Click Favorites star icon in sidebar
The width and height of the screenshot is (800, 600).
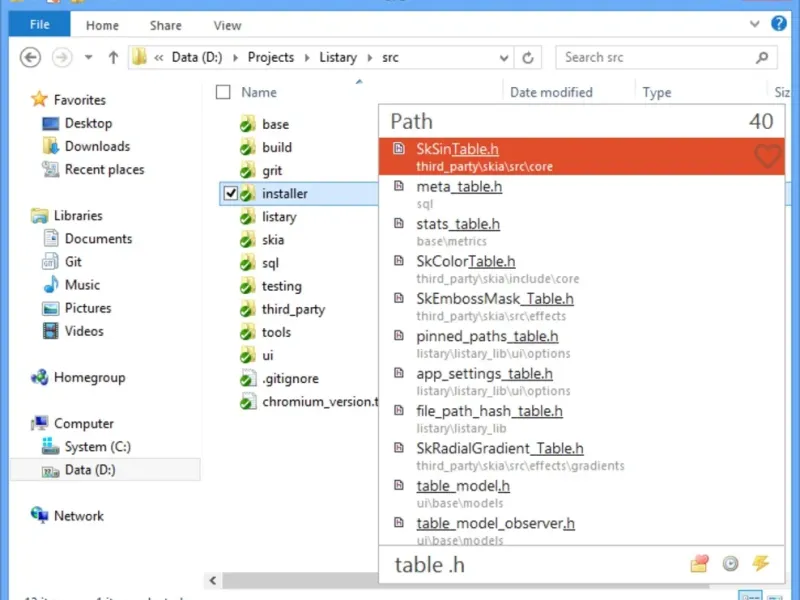pos(39,99)
